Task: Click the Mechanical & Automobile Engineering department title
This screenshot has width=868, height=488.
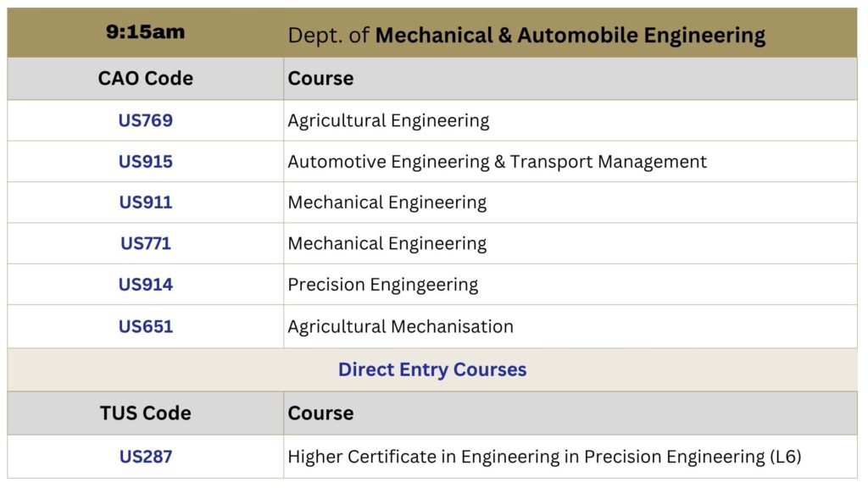Action: point(570,36)
